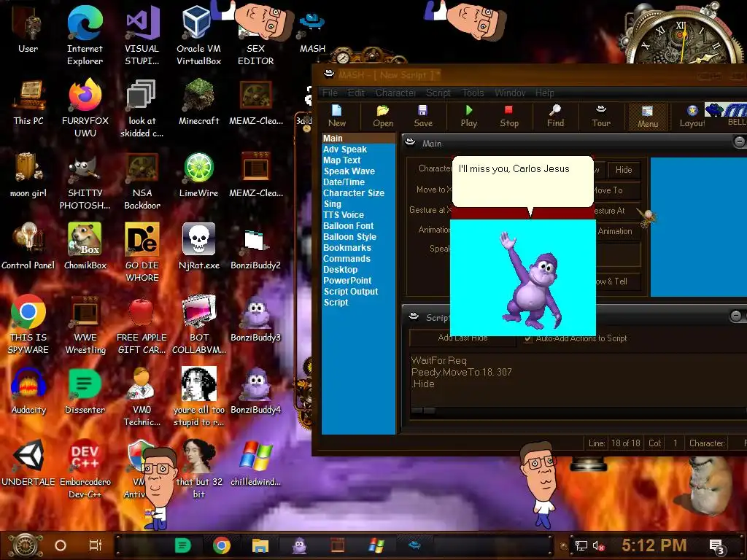The width and height of the screenshot is (747, 560).
Task: Click the Move To button
Action: 617,190
